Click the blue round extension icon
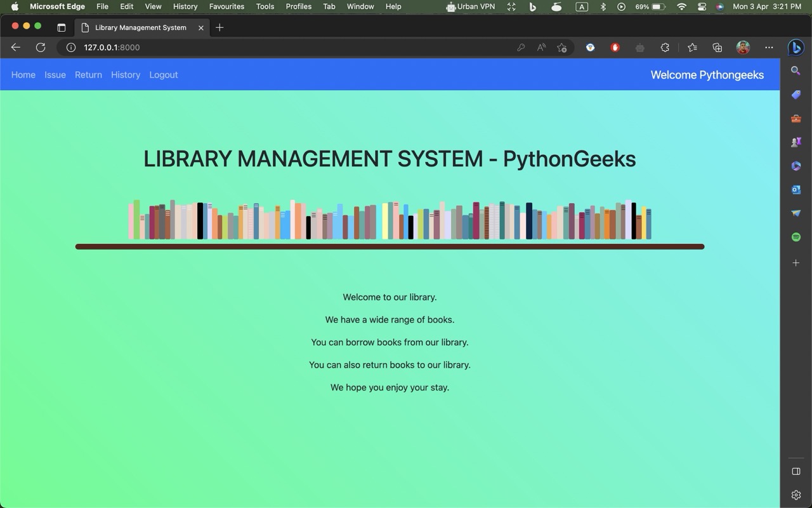 (590, 47)
